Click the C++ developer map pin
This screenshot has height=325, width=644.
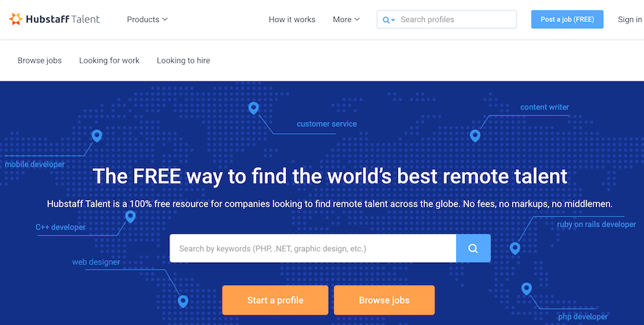pos(130,216)
